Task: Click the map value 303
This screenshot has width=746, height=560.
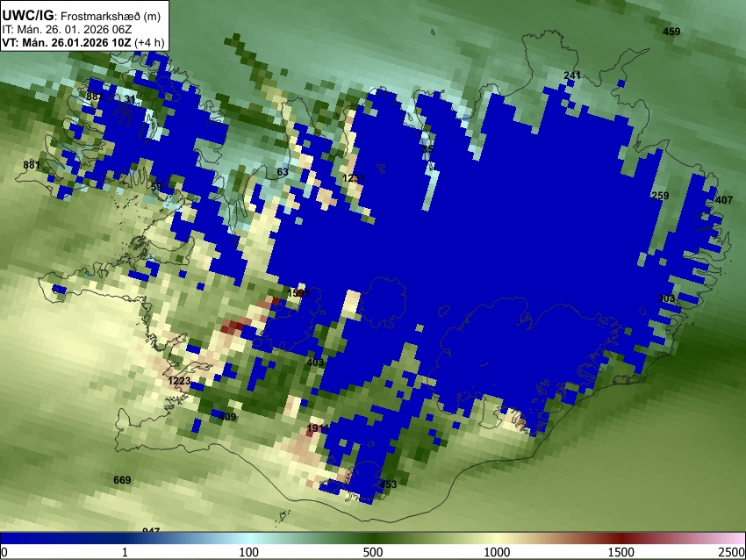Action: [666, 298]
